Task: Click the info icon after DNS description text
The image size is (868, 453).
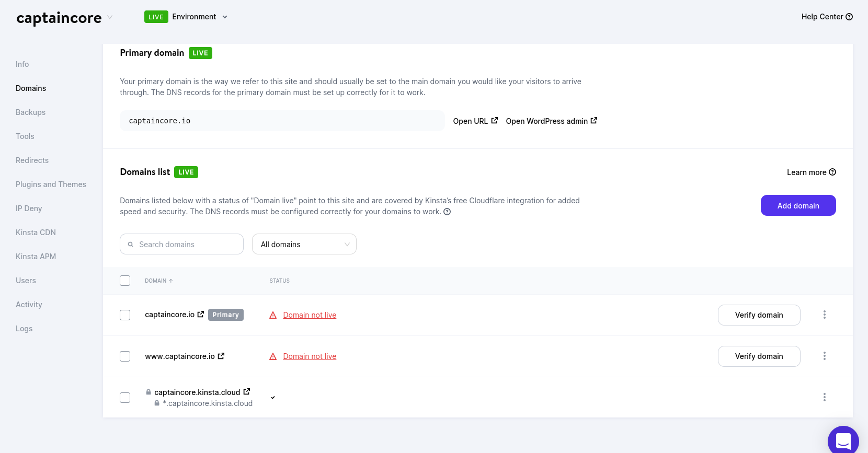Action: 447,212
